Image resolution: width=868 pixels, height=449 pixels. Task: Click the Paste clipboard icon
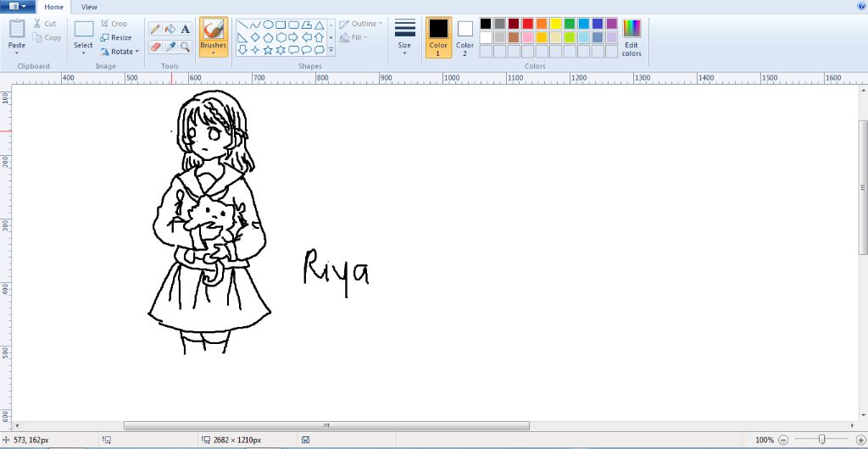coord(17,30)
